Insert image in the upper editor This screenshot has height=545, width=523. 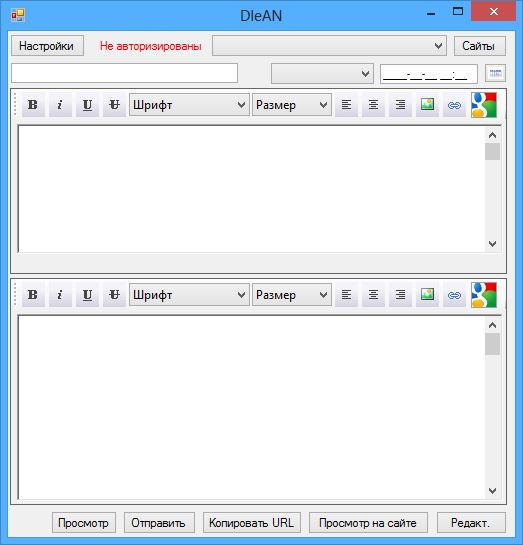point(427,105)
